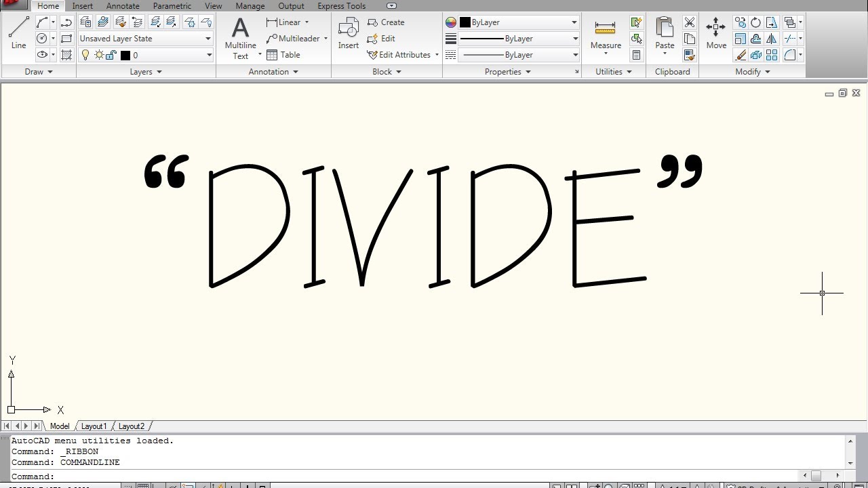Switch to the Insert ribbon tab
This screenshot has width=868, height=488.
click(83, 6)
